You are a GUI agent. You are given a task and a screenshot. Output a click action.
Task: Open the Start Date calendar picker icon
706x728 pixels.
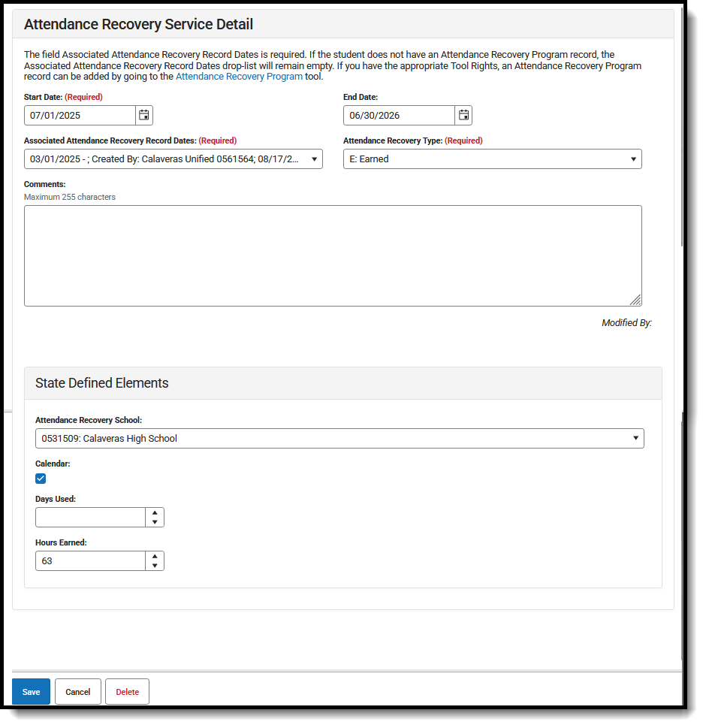coord(143,115)
